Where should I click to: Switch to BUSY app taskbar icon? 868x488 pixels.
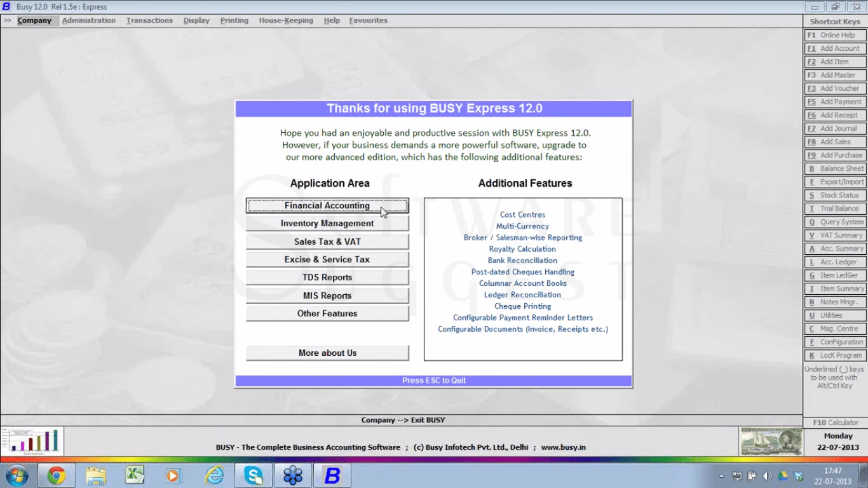[x=332, y=475]
